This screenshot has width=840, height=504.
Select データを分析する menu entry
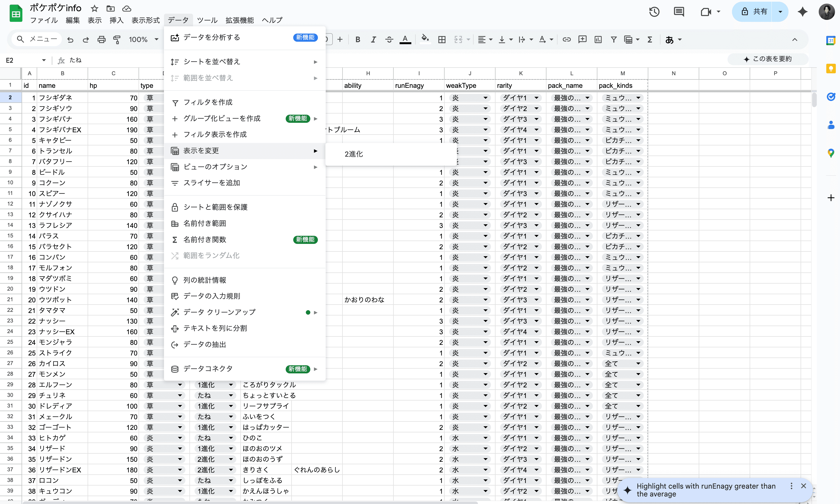[245, 37]
